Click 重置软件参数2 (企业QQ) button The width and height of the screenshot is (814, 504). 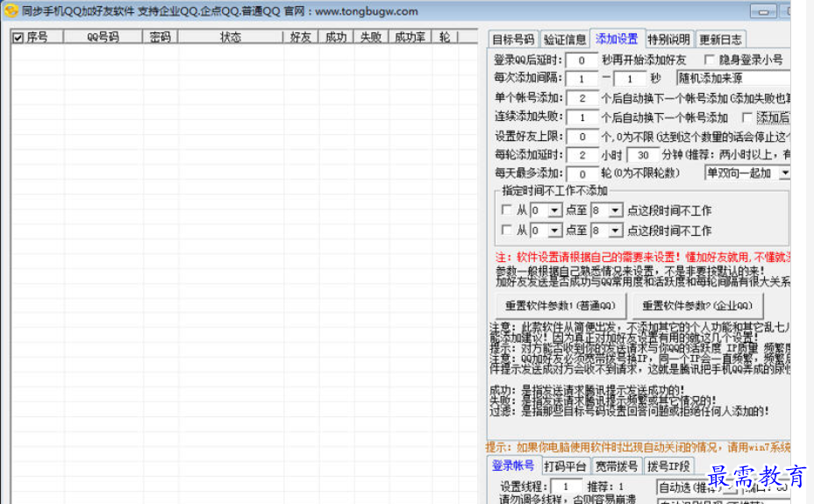[x=697, y=305]
